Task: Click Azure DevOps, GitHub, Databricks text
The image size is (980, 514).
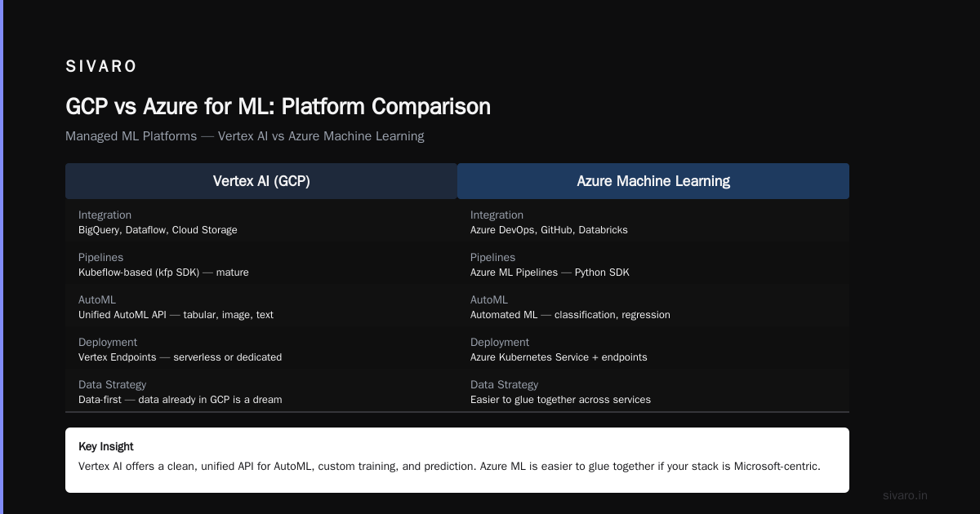Action: click(x=549, y=230)
